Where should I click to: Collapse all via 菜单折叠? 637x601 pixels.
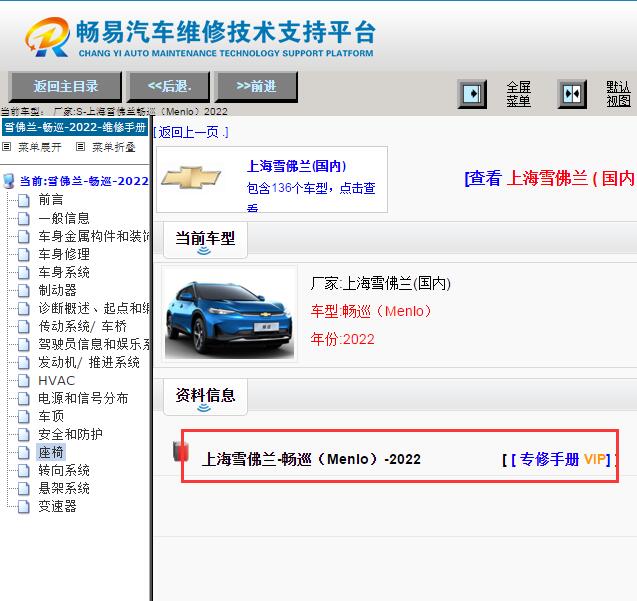click(x=114, y=147)
